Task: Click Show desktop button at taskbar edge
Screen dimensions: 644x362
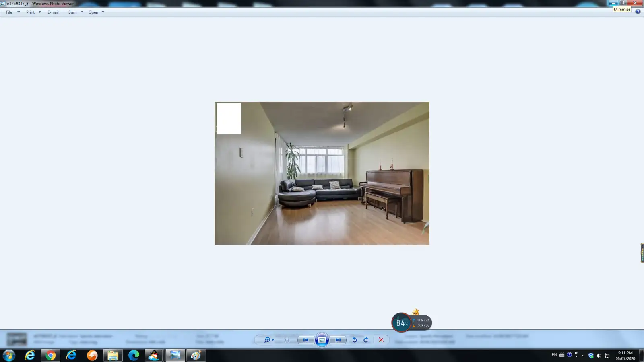Action: pyautogui.click(x=642, y=356)
